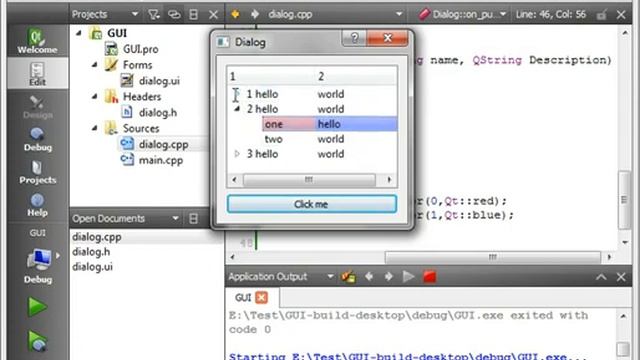Start debugging with the bug-arrow button
The width and height of the screenshot is (640, 360).
(37, 341)
